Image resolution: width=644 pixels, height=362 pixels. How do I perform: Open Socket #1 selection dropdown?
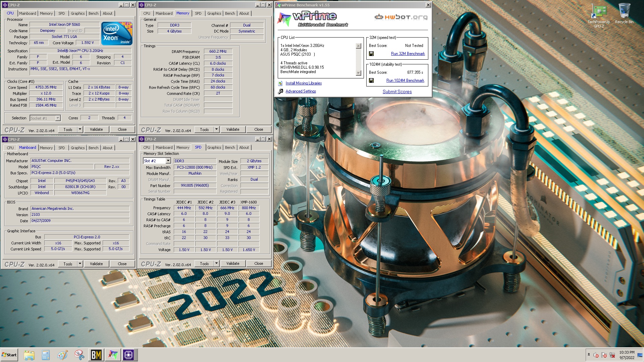(x=58, y=118)
